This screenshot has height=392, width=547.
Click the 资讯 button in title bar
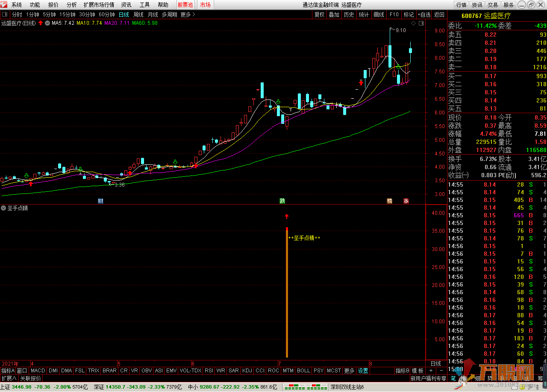click(477, 5)
